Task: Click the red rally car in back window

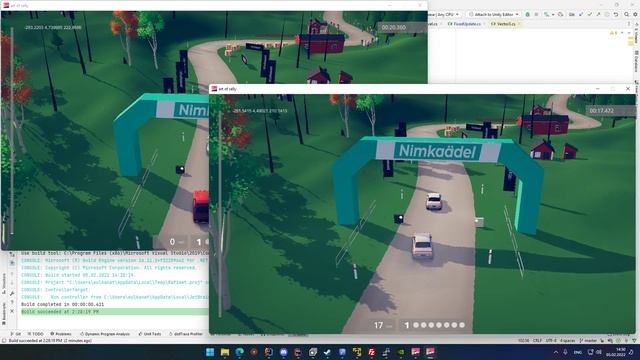Action: pos(200,206)
